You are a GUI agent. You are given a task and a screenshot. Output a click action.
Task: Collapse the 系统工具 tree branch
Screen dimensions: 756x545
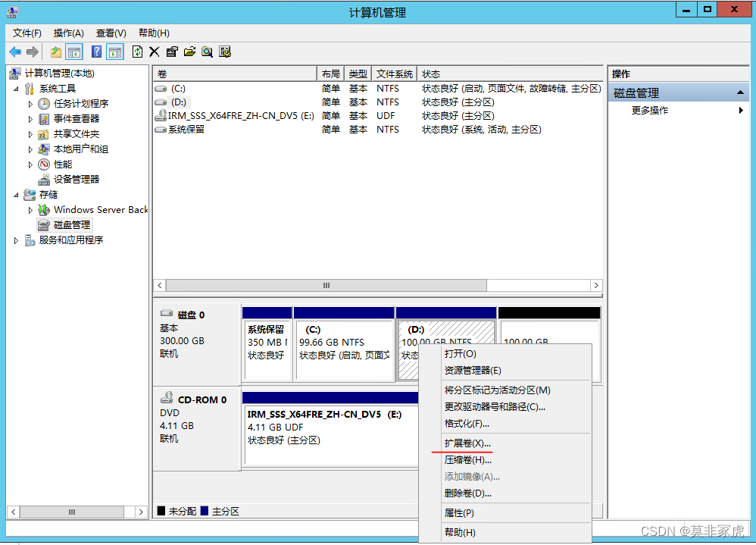click(16, 89)
